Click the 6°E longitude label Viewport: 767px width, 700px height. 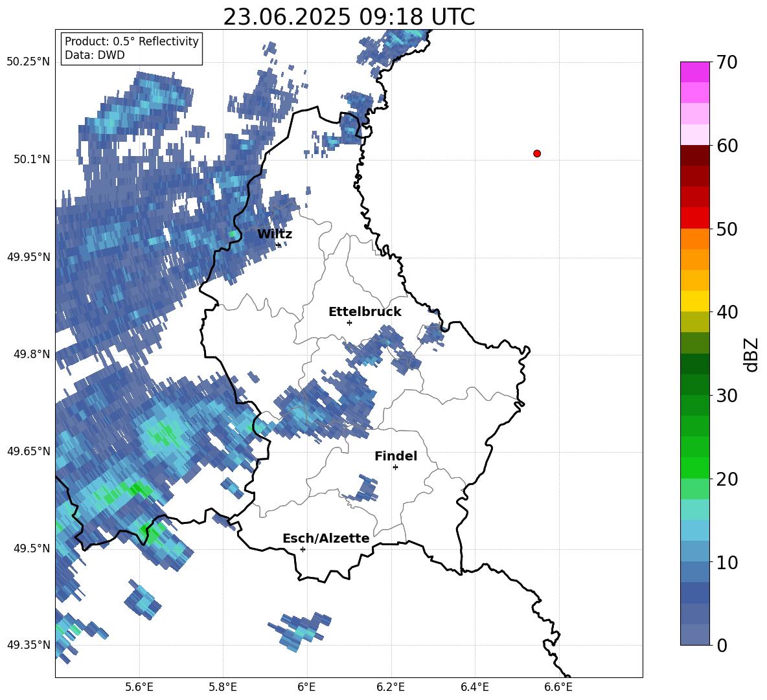pos(306,687)
